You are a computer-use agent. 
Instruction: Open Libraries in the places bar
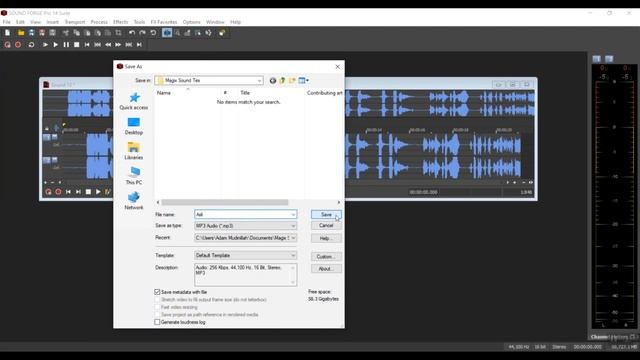[134, 151]
